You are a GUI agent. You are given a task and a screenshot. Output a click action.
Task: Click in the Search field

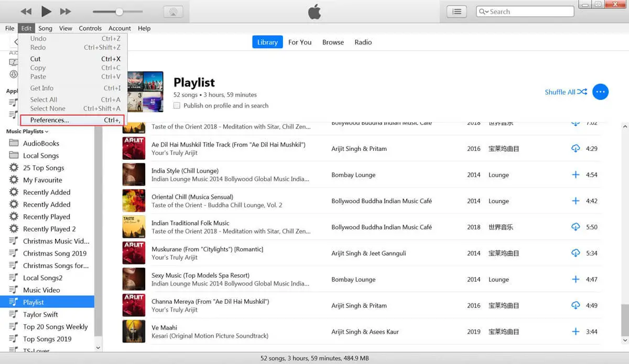(525, 12)
